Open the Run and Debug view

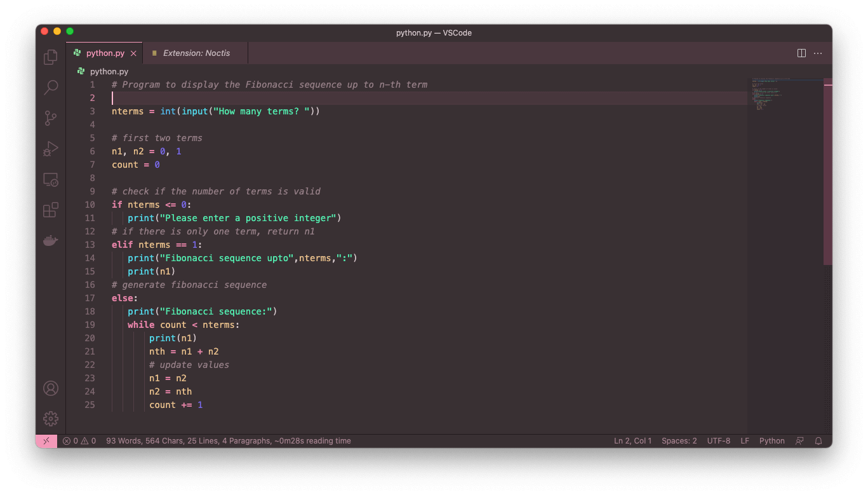point(51,149)
